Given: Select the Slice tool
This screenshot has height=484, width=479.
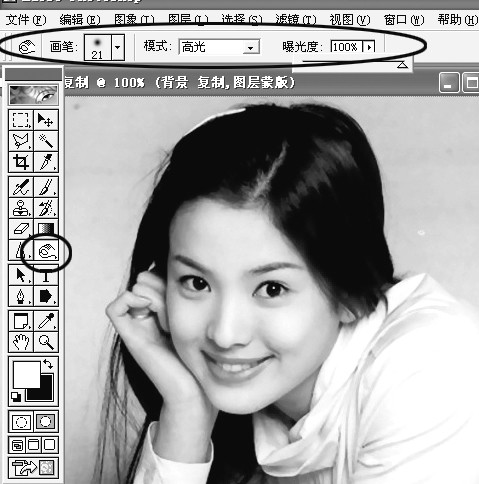Looking at the screenshot, I should click(x=46, y=162).
